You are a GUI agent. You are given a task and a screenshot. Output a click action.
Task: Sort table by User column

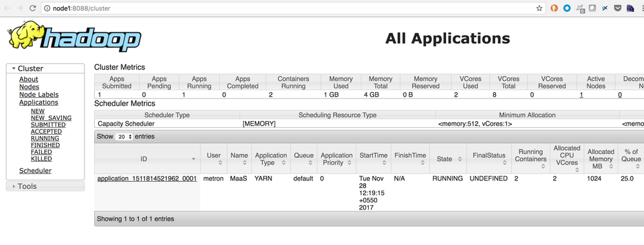(213, 159)
